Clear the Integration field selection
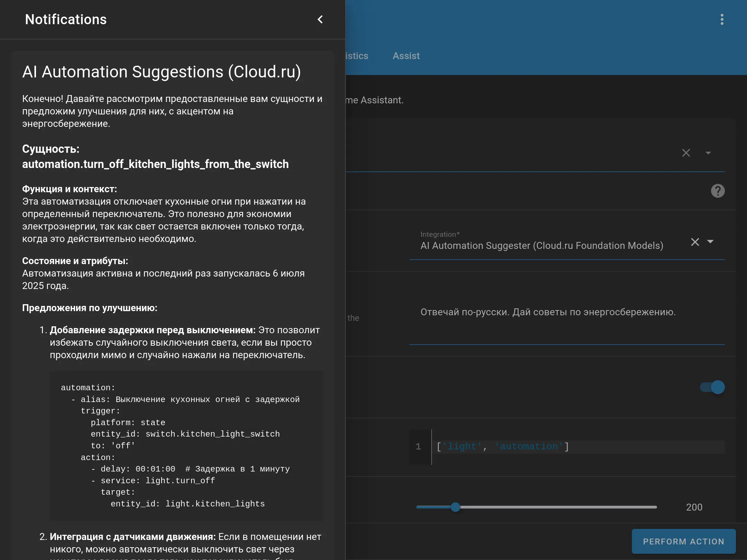Viewport: 747px width, 560px height. click(x=695, y=242)
